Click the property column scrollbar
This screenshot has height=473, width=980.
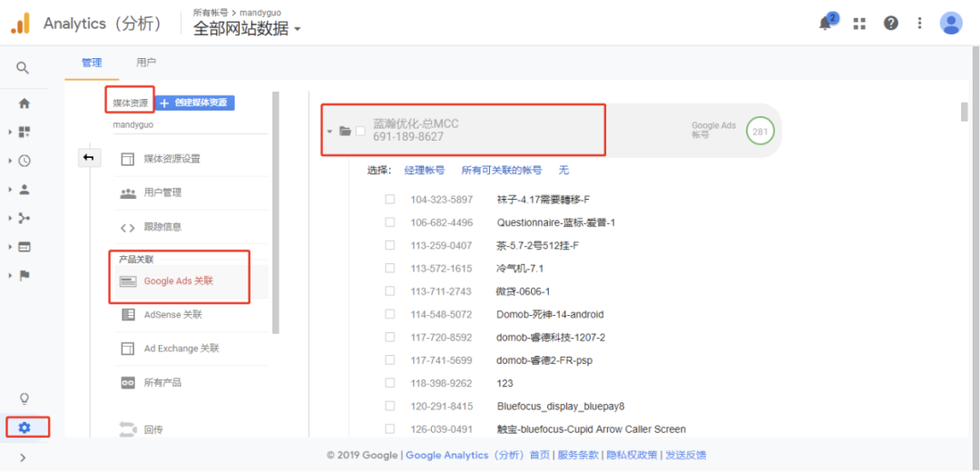pyautogui.click(x=276, y=212)
